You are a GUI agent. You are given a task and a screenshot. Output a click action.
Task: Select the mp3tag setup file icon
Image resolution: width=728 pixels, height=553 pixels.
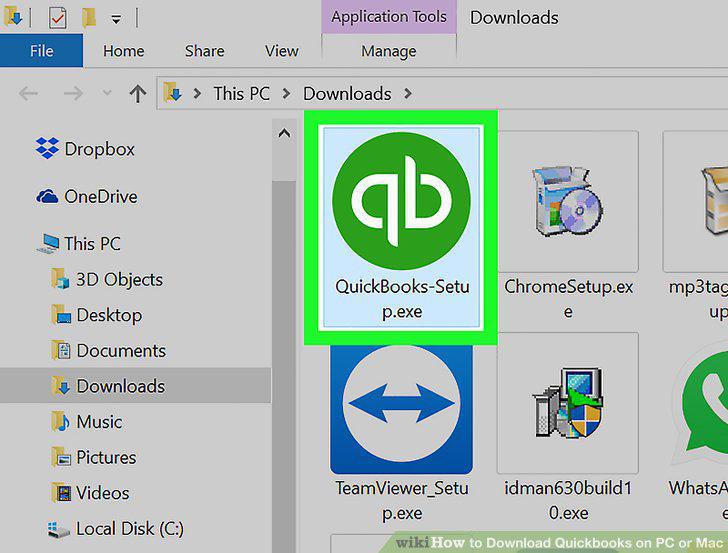[x=714, y=201]
